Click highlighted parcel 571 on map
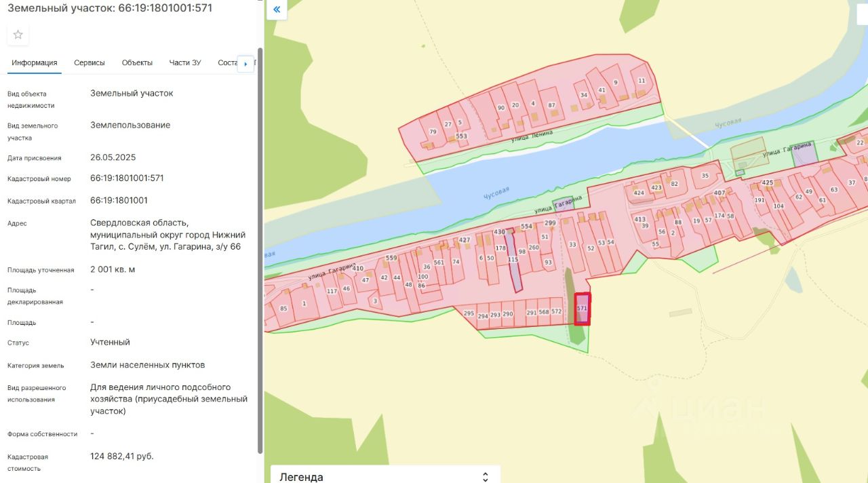Image resolution: width=868 pixels, height=483 pixels. 582,309
